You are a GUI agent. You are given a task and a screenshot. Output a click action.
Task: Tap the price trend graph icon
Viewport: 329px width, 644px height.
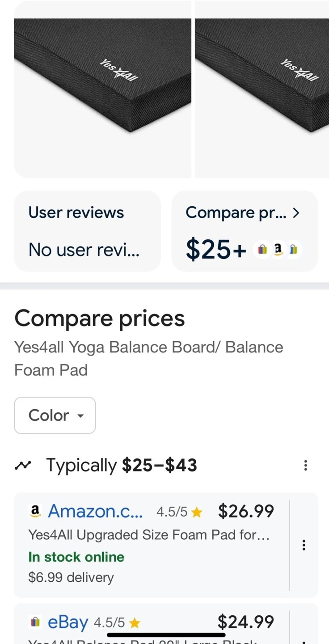pos(21,466)
